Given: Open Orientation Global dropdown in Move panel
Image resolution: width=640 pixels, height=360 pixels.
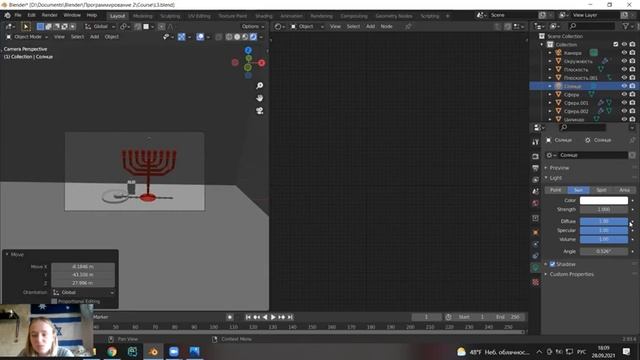Looking at the screenshot, I should tap(83, 293).
